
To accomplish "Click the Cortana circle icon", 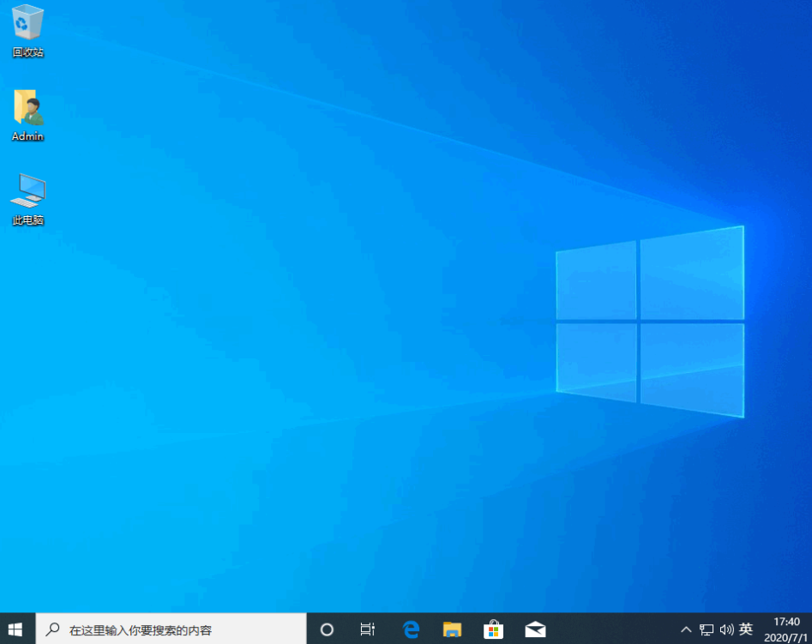I will (x=327, y=628).
